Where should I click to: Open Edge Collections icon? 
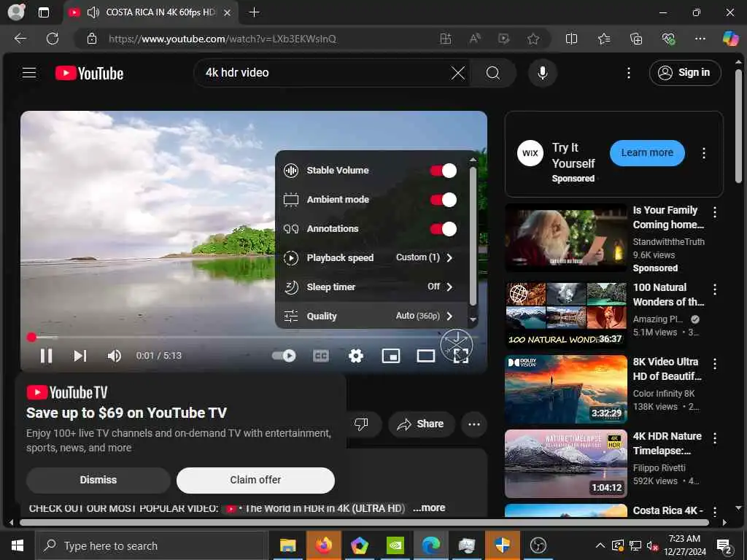pos(636,39)
